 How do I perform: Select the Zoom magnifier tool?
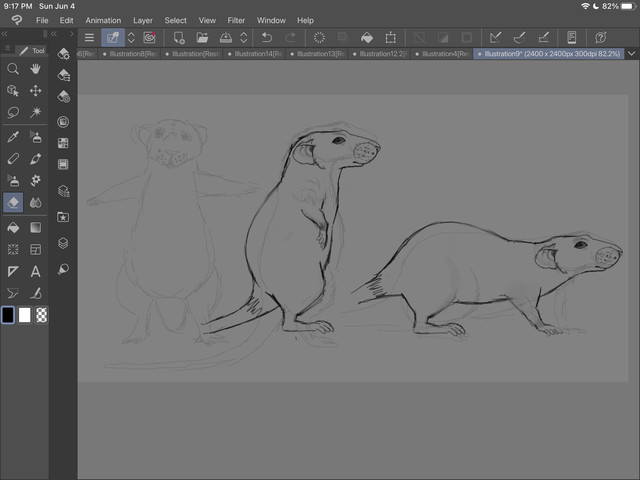point(13,69)
